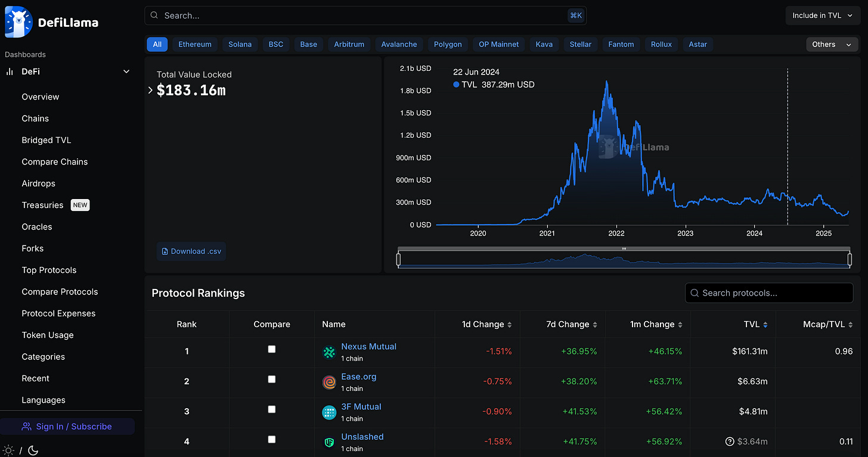Select the Base chain tab
Viewport: 868px width, 457px height.
(x=309, y=44)
